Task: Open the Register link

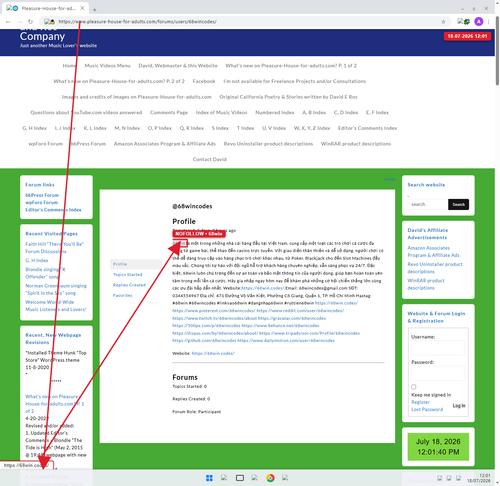Action: [x=420, y=402]
